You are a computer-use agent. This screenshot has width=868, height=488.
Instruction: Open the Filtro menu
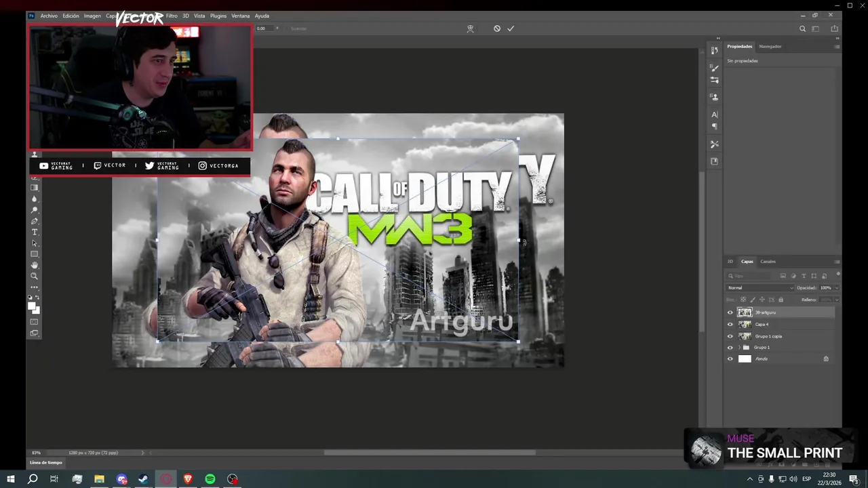point(172,16)
